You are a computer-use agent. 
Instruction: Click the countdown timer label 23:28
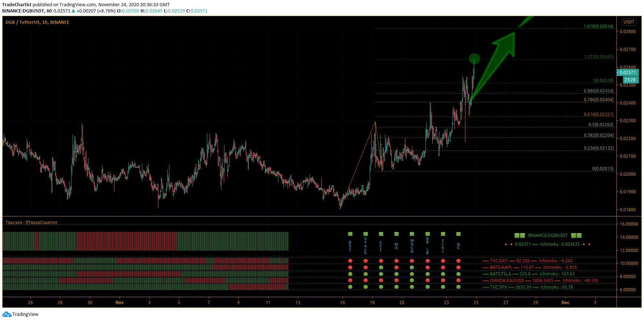click(630, 80)
